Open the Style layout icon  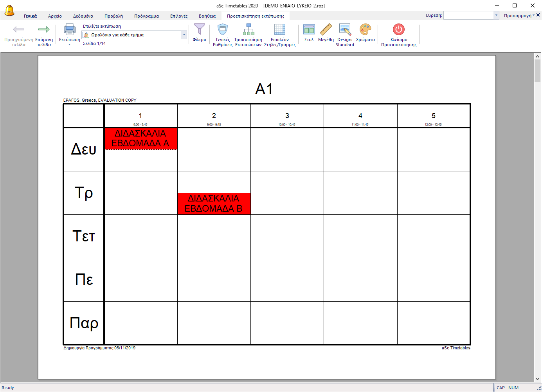[309, 30]
